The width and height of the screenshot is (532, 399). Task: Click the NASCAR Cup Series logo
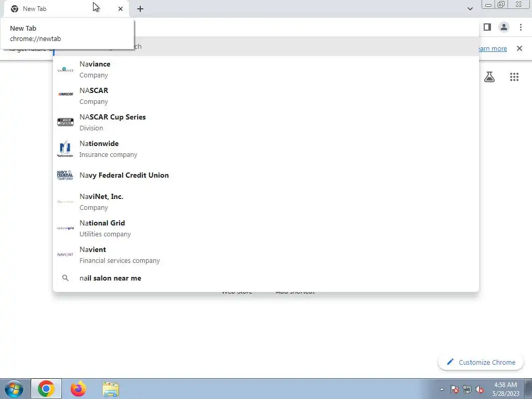tap(65, 122)
